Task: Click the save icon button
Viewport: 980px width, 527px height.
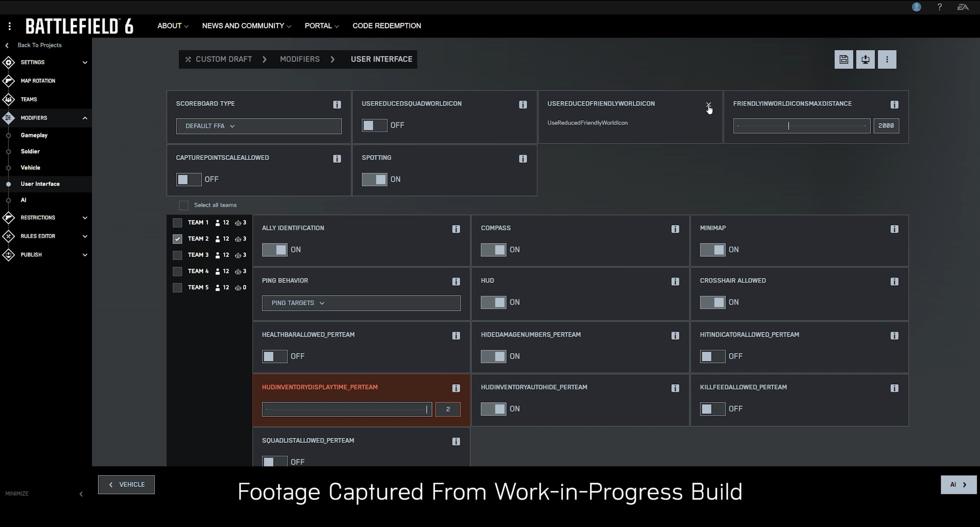Action: (x=843, y=60)
